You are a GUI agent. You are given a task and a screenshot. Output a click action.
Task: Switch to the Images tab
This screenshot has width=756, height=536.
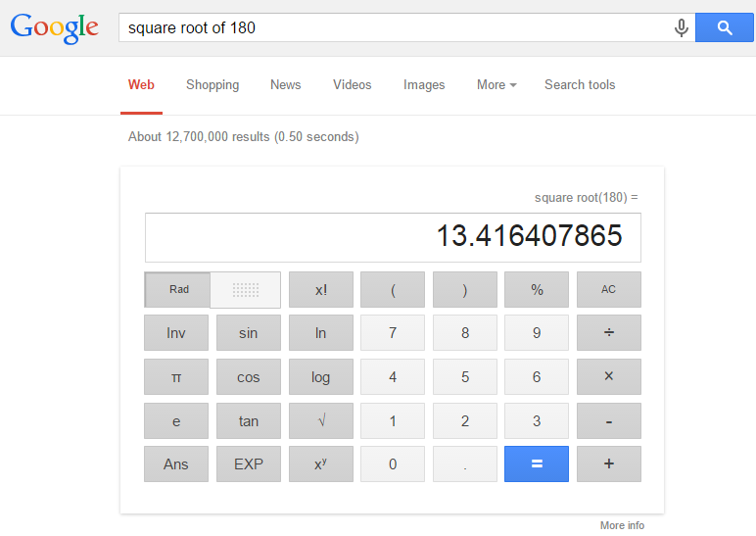pos(424,85)
